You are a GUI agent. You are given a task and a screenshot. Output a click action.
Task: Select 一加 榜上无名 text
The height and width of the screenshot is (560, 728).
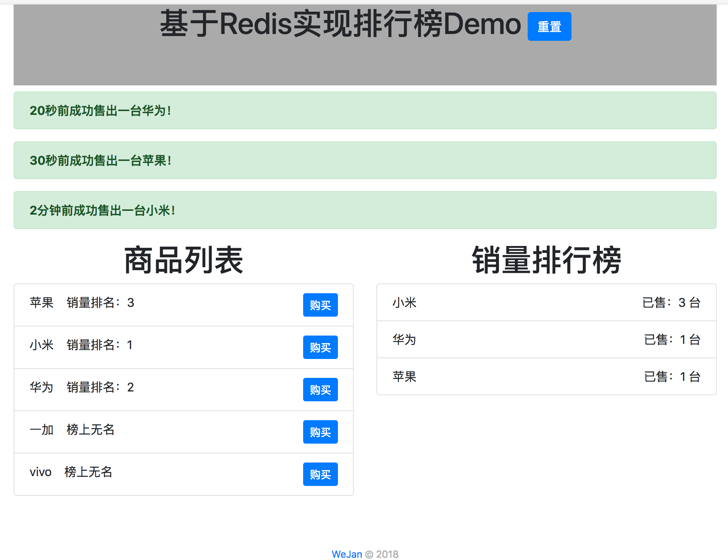(72, 430)
